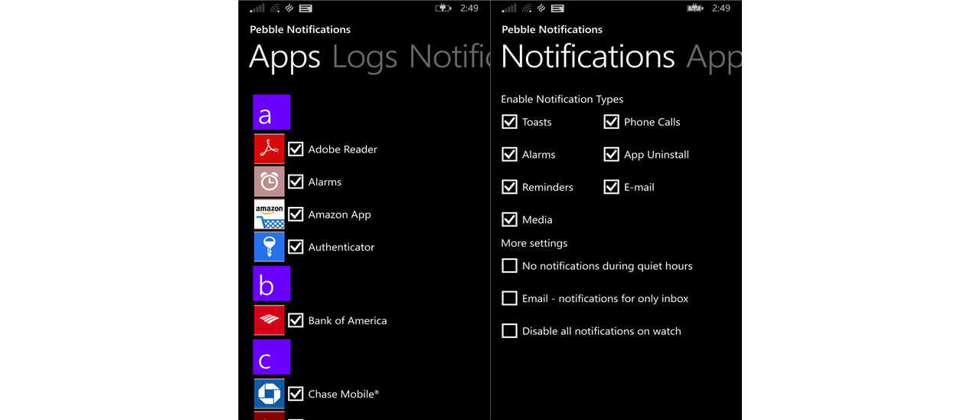Tap Pebble Notifications title on left screen
The image size is (980, 420).
(300, 29)
